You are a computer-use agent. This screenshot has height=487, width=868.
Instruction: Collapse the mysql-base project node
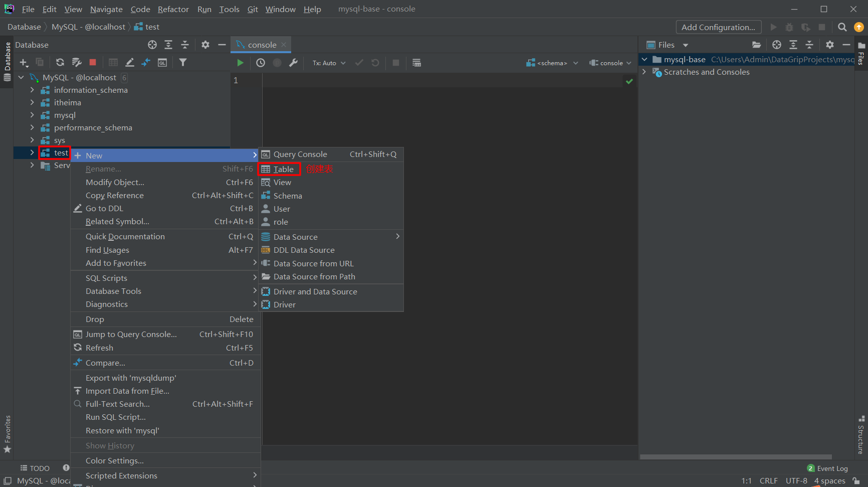tap(644, 59)
